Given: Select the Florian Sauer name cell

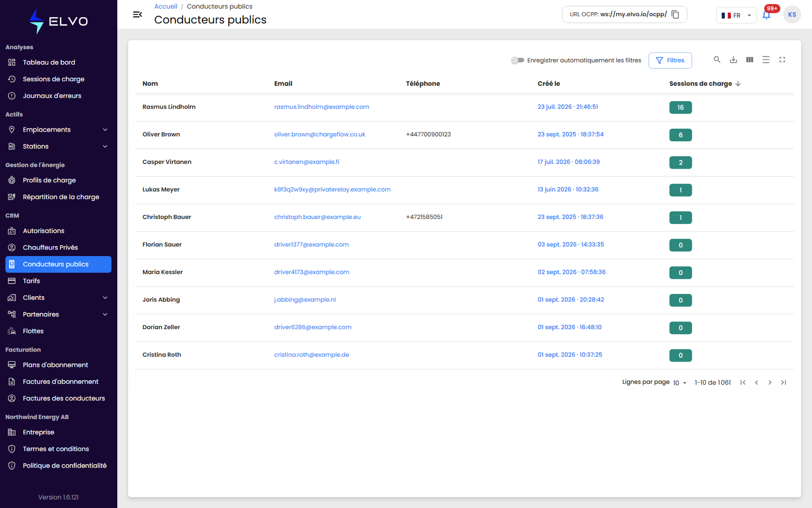Looking at the screenshot, I should [162, 244].
